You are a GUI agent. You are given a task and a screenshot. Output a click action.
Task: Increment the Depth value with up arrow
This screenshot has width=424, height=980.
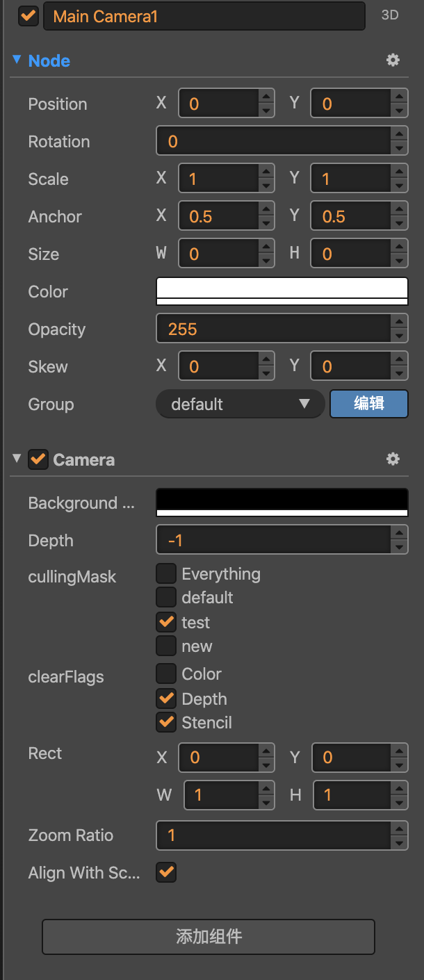coord(399,534)
